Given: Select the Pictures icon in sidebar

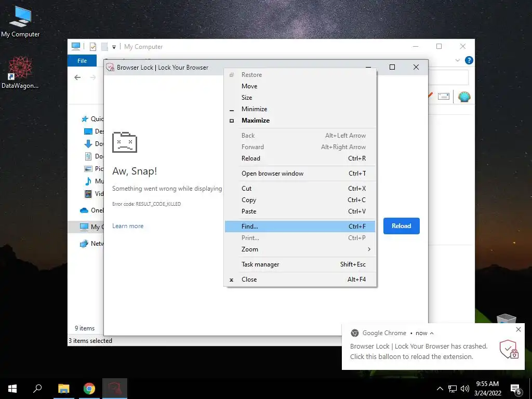Looking at the screenshot, I should click(88, 169).
